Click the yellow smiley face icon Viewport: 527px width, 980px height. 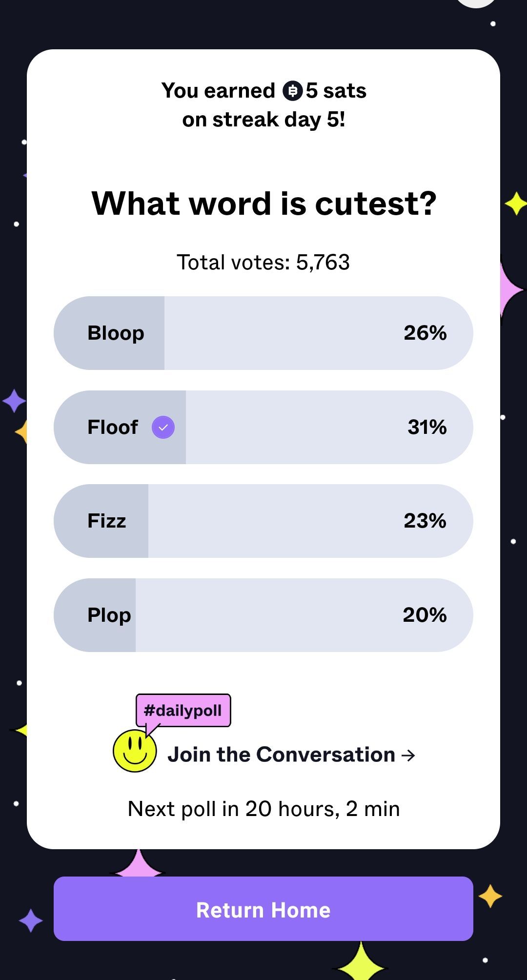click(135, 751)
